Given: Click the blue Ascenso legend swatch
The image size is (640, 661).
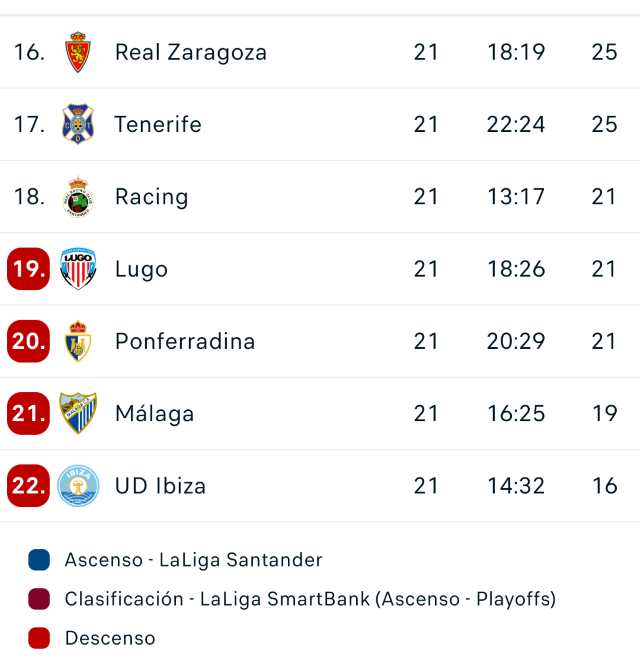Looking at the screenshot, I should click(x=39, y=560).
